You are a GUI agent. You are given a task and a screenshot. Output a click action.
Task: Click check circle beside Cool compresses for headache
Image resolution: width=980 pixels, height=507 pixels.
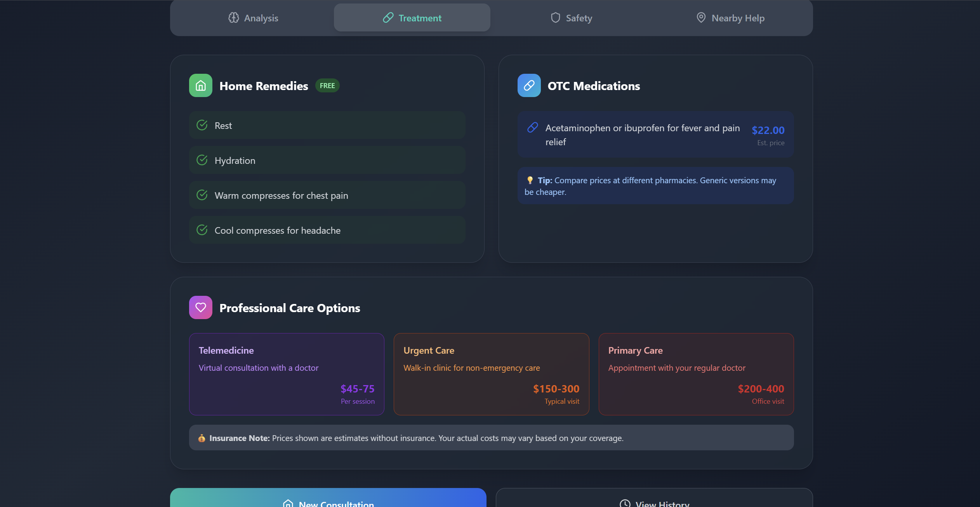202,230
